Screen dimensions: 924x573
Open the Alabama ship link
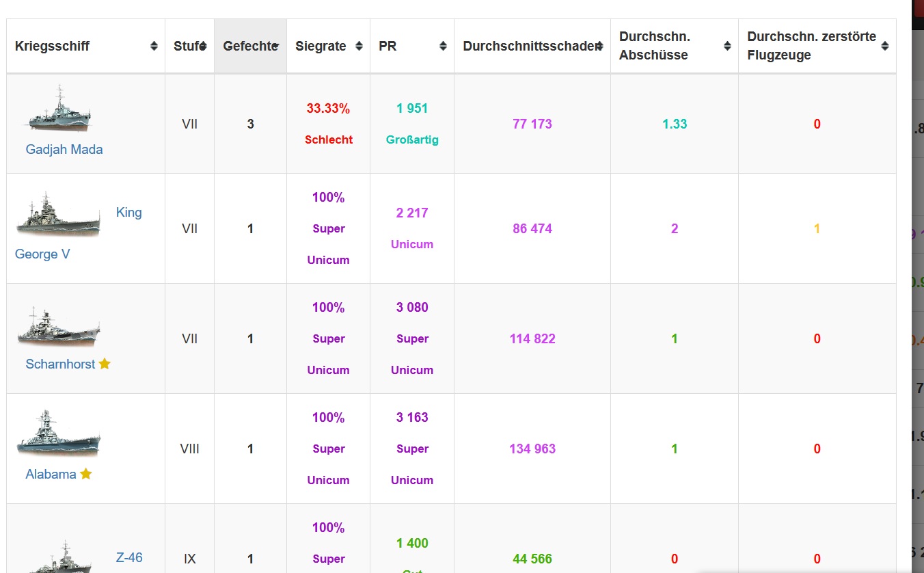click(x=51, y=474)
